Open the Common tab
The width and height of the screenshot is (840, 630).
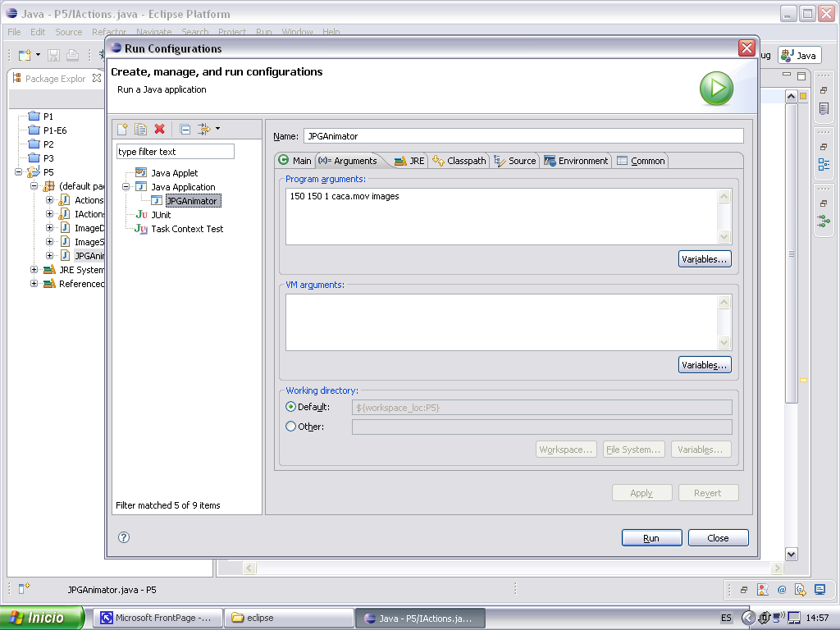click(641, 161)
